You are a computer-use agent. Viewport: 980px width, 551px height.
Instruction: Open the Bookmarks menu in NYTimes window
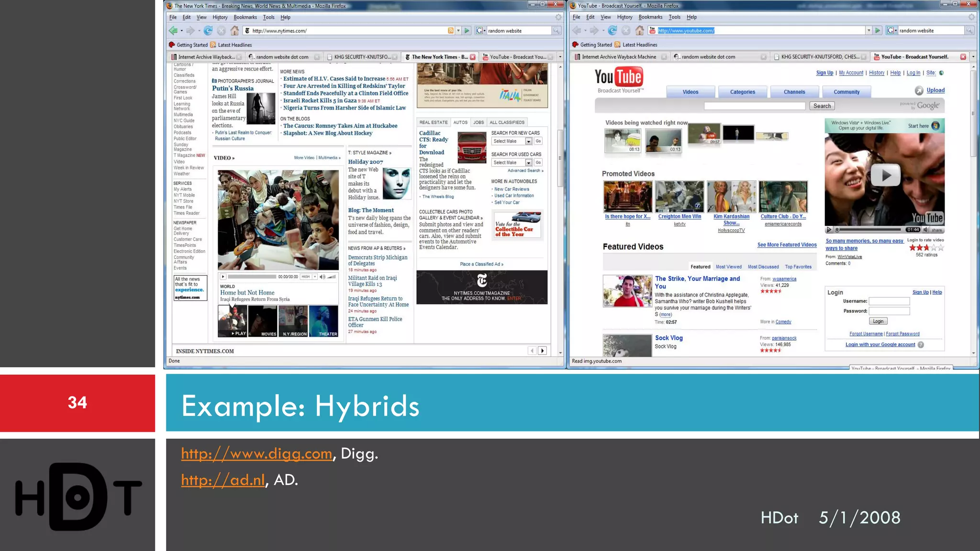pyautogui.click(x=245, y=17)
